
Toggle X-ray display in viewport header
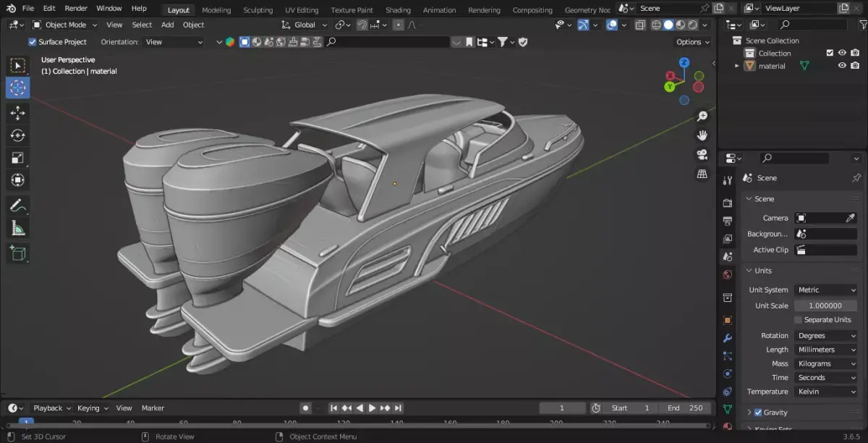tap(640, 25)
